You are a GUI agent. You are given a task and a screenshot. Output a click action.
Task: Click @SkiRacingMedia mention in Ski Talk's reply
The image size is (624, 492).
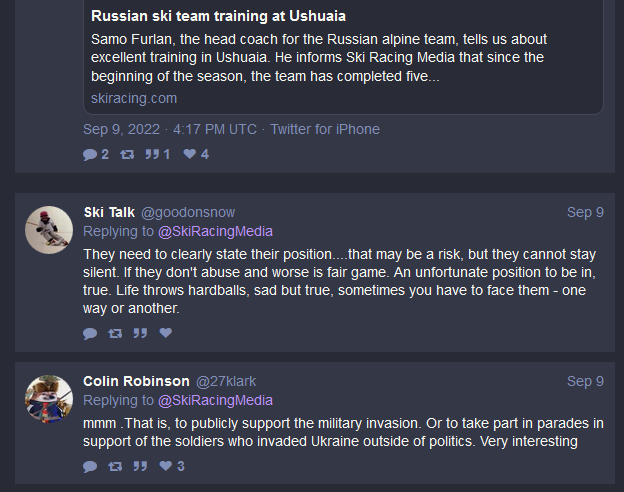tap(215, 231)
